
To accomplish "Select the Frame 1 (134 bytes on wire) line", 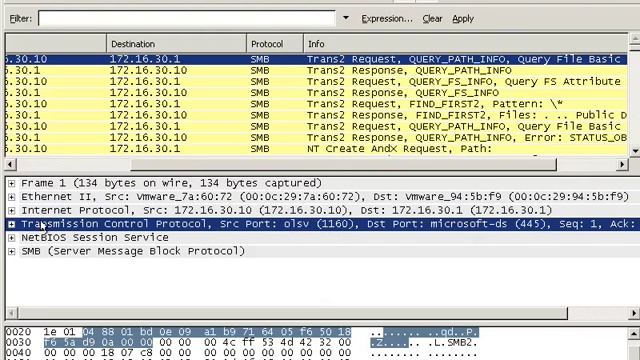I will pyautogui.click(x=171, y=183).
